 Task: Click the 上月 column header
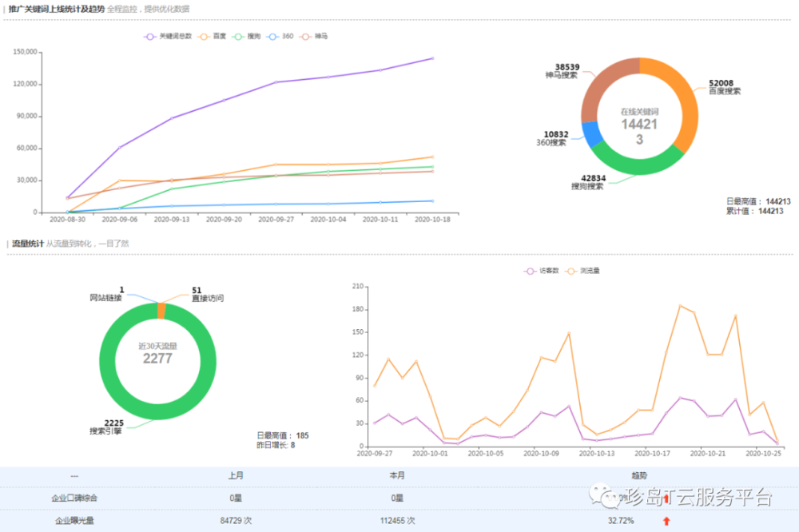point(236,475)
